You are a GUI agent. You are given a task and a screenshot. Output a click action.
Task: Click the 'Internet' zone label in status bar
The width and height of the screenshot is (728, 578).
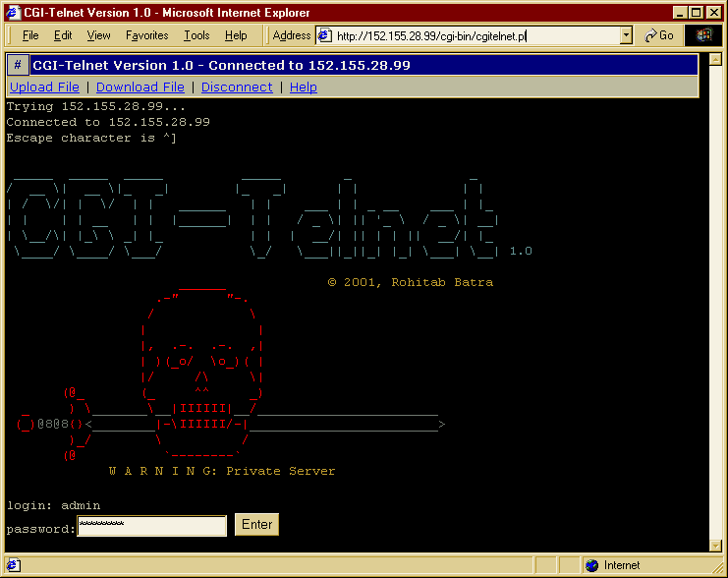(622, 565)
